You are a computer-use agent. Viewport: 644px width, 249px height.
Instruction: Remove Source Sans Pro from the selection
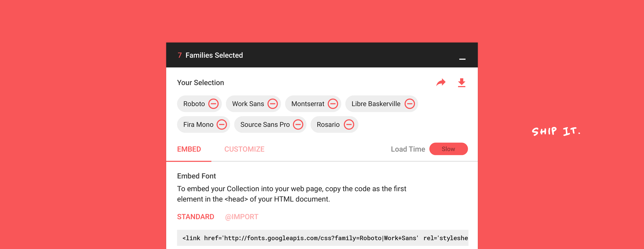tap(298, 125)
